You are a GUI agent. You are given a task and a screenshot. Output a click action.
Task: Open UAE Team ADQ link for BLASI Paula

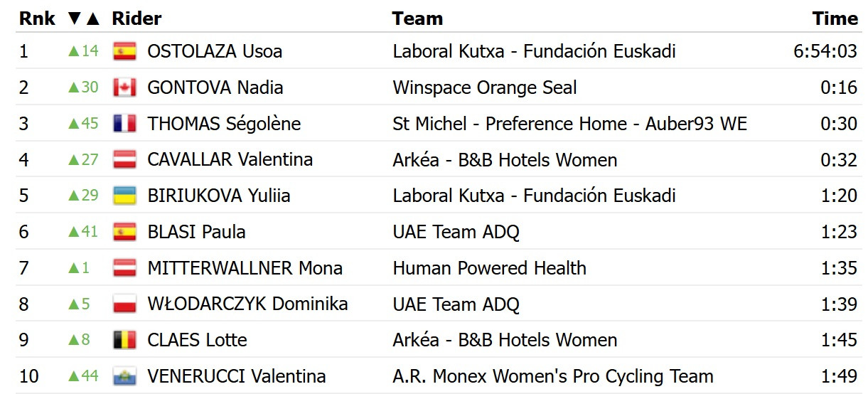point(456,232)
